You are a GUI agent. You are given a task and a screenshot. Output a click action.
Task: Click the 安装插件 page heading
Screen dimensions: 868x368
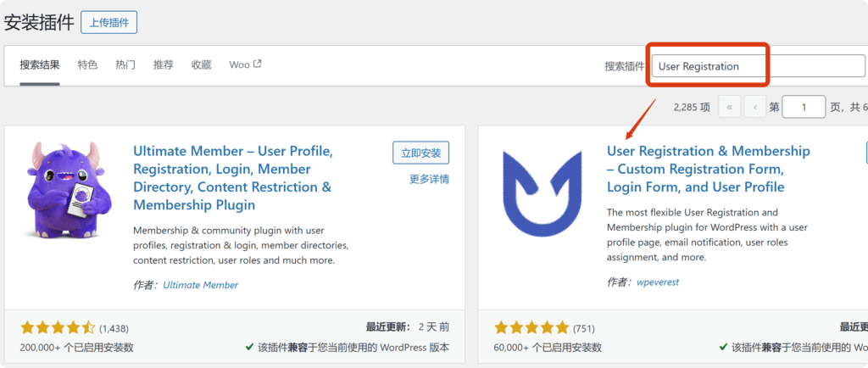(39, 23)
